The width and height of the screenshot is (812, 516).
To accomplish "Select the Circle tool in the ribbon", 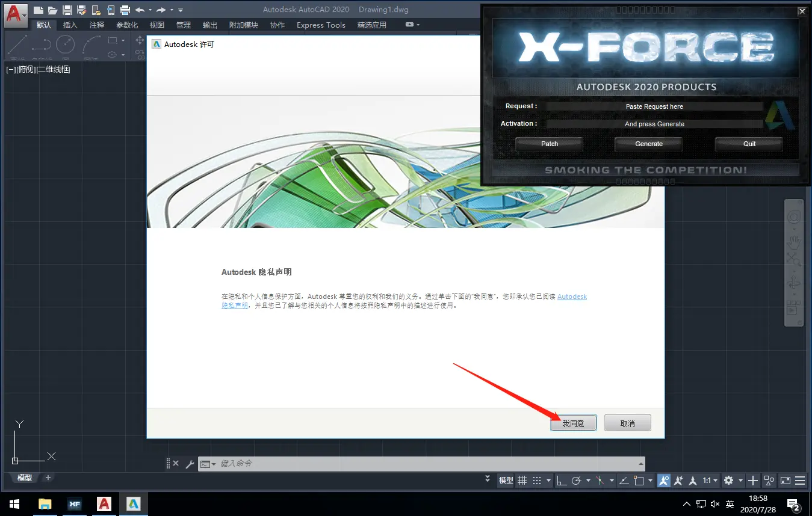I will tap(65, 45).
